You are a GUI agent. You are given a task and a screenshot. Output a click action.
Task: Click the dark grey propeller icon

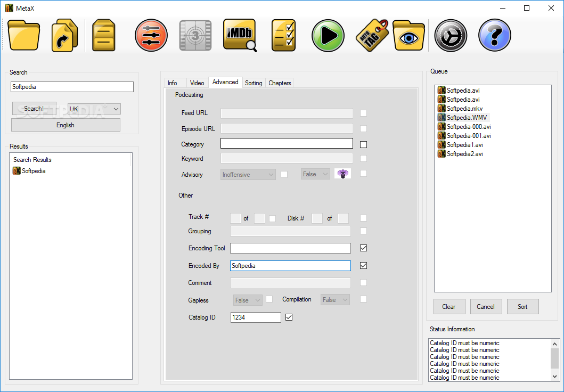tap(451, 35)
